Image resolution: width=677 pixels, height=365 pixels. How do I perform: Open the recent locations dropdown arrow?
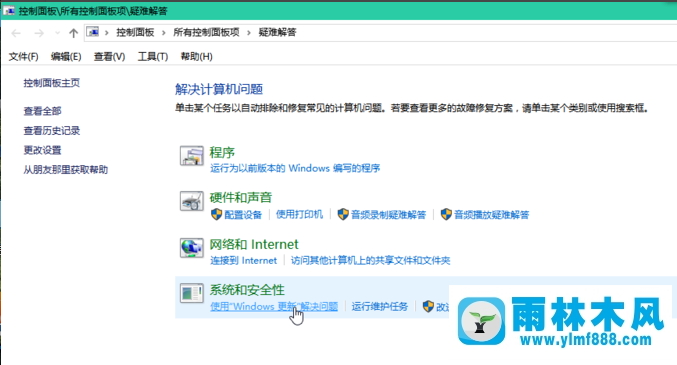coord(57,33)
